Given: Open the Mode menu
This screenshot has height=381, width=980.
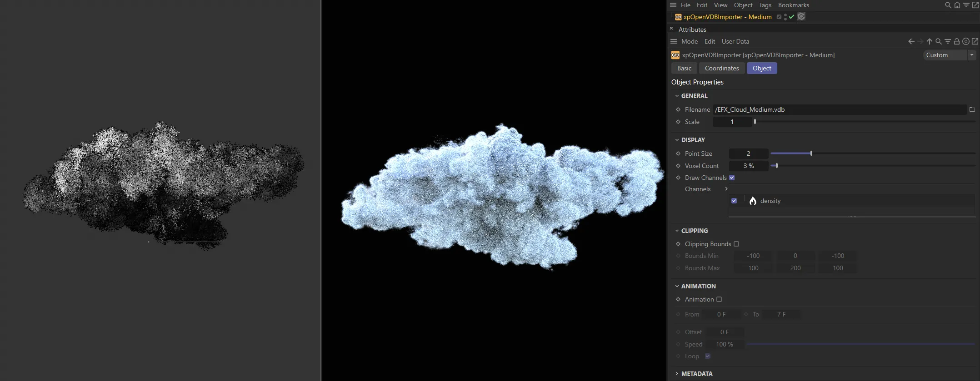Looking at the screenshot, I should 690,41.
